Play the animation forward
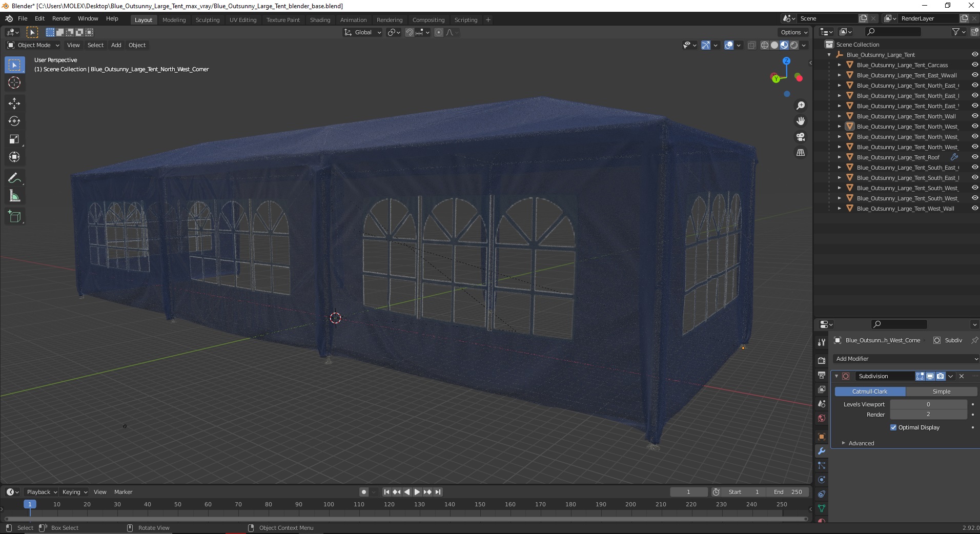 tap(417, 492)
